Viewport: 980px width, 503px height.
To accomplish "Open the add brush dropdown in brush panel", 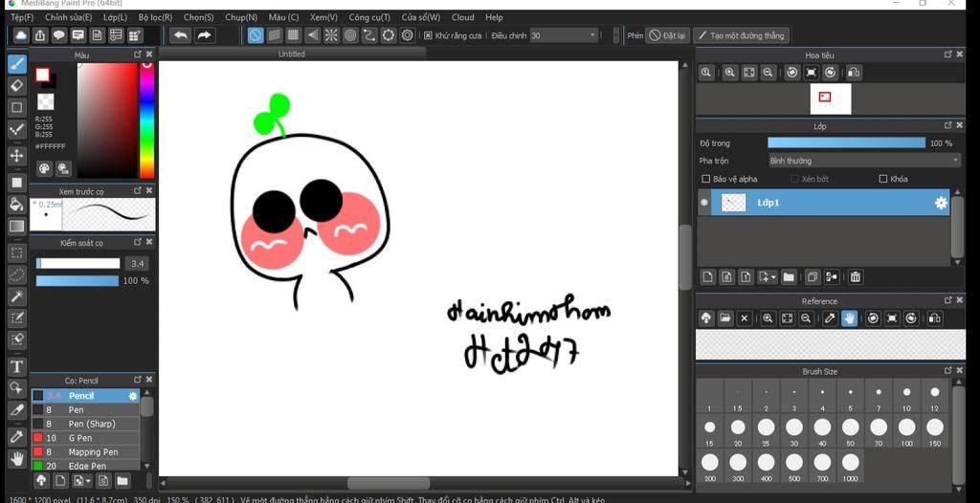I will coord(82,480).
